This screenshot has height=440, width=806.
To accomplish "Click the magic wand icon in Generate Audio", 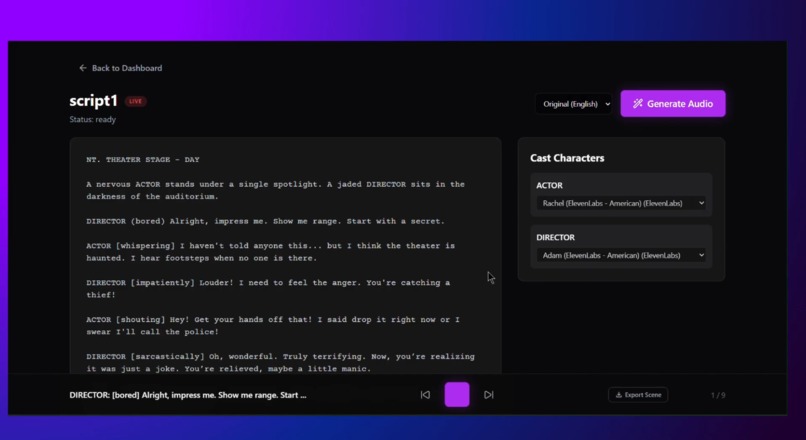I will point(637,103).
